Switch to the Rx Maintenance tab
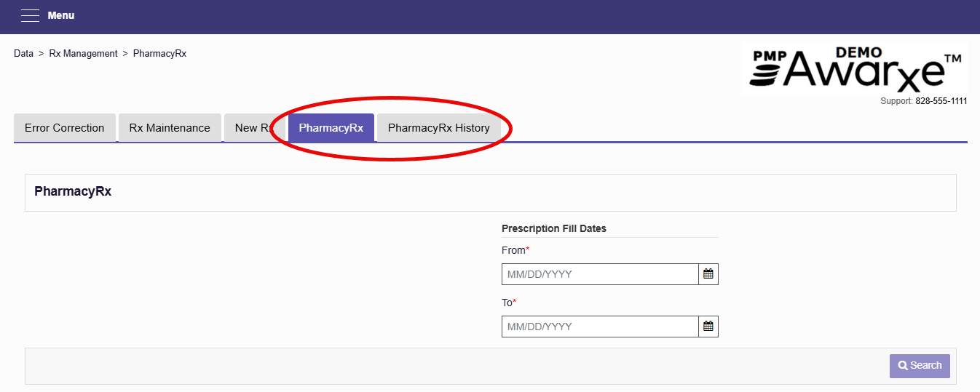980x392 pixels. click(x=170, y=128)
